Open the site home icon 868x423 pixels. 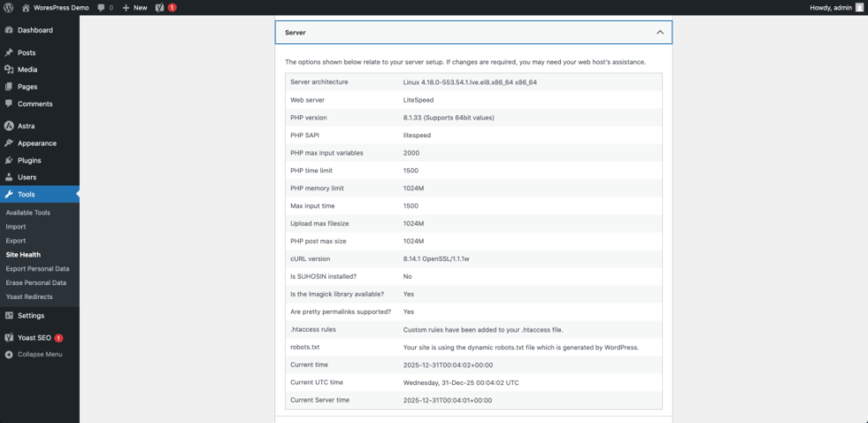(x=26, y=8)
